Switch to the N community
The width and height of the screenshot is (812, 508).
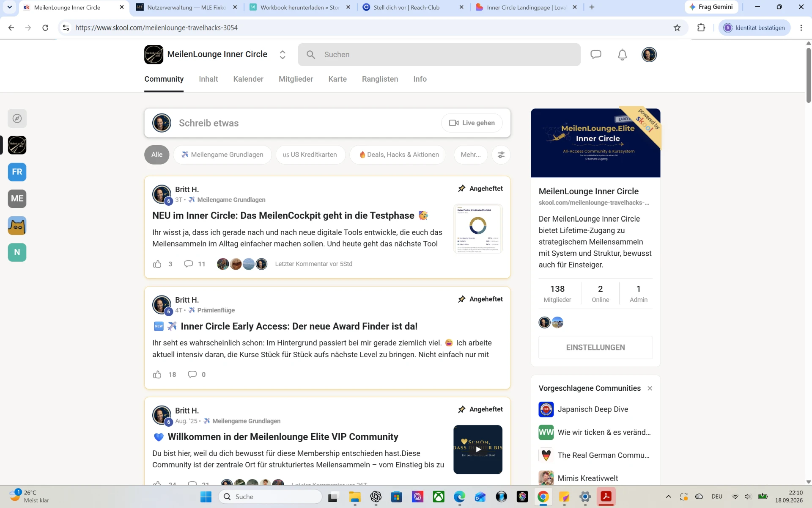click(17, 252)
